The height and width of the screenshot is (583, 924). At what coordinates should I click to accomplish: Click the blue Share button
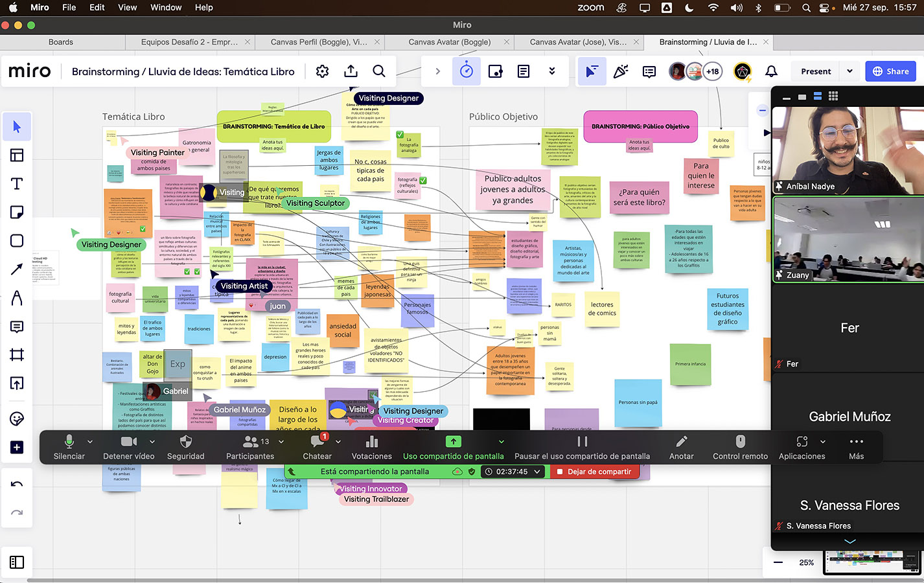click(x=890, y=71)
